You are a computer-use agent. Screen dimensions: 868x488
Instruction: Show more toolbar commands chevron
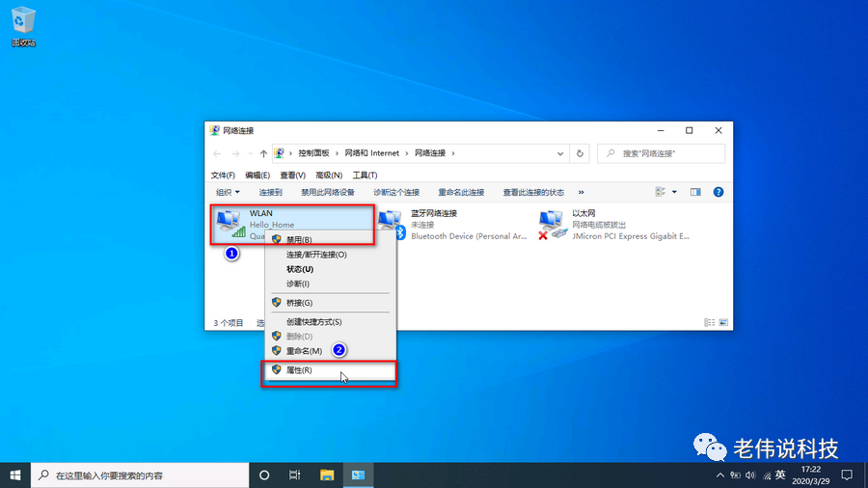pyautogui.click(x=581, y=192)
